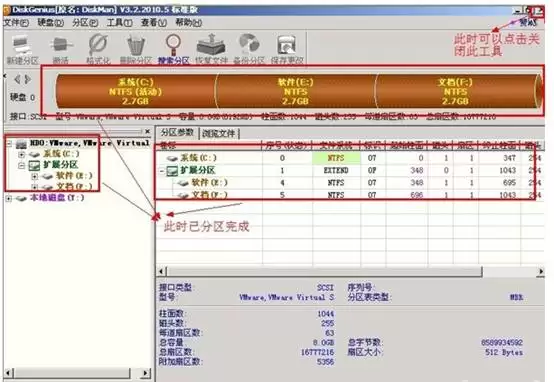Screen dimensions: 554x382
Task: Open the 工具(T) menu
Action: point(119,23)
